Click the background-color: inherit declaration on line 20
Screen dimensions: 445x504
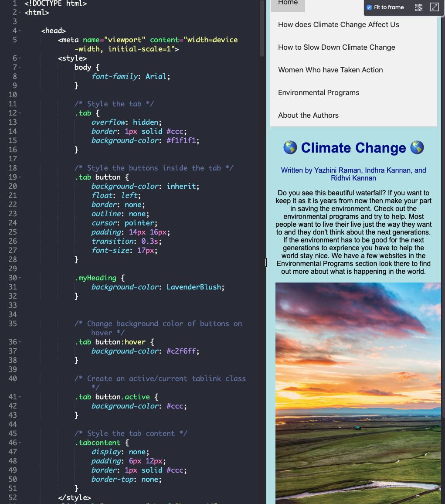pyautogui.click(x=146, y=187)
